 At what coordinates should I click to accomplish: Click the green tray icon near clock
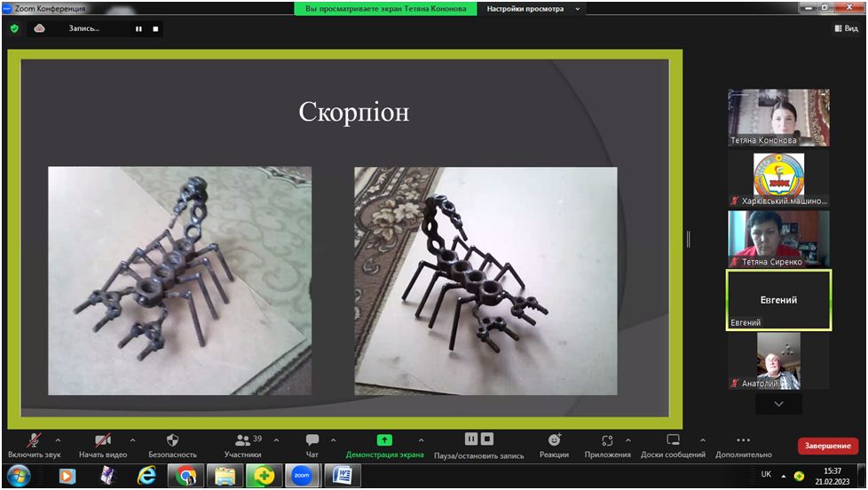pos(799,476)
